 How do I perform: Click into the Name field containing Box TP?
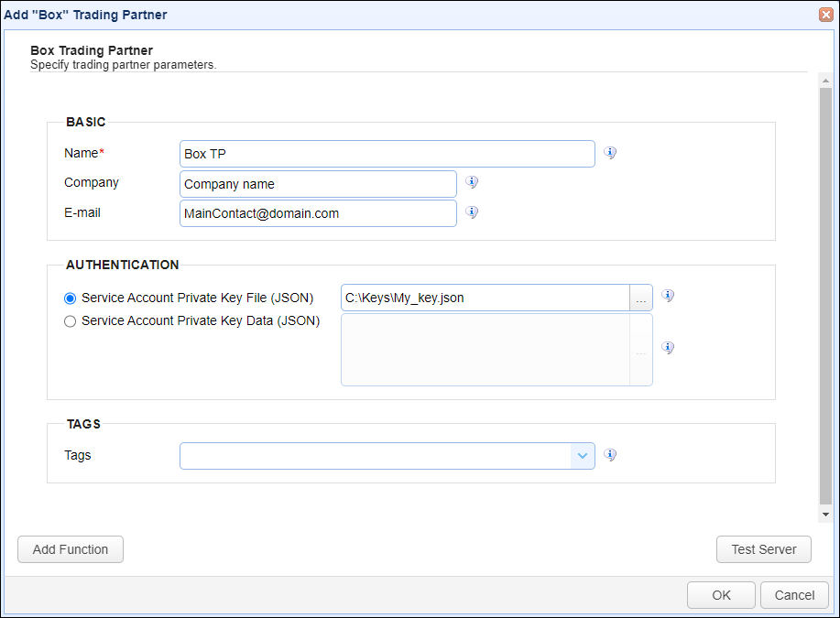pos(387,154)
